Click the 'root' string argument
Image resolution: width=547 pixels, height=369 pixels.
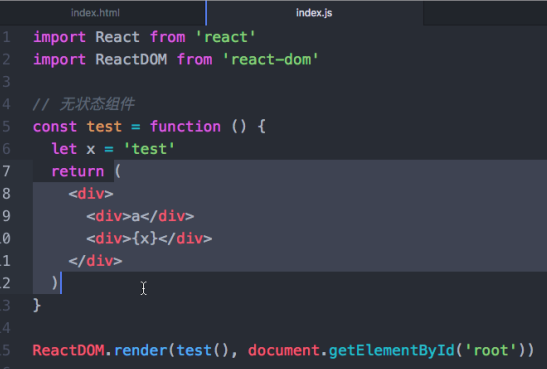[490, 350]
